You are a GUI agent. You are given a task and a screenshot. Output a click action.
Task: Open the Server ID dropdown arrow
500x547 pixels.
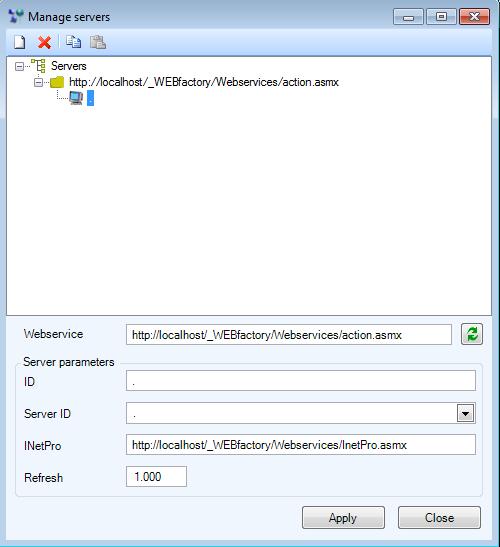[465, 413]
